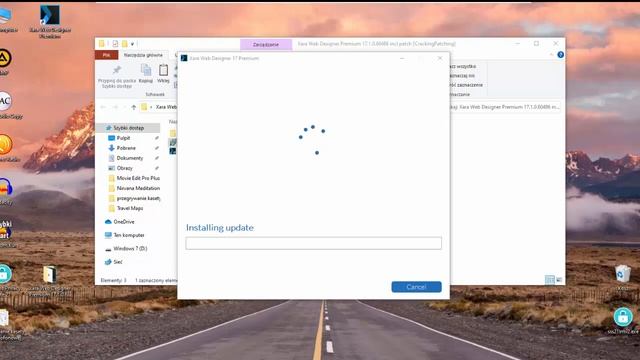This screenshot has height=360, width=640.
Task: Select Szybki dostęp in navigation pane
Action: coord(129,128)
